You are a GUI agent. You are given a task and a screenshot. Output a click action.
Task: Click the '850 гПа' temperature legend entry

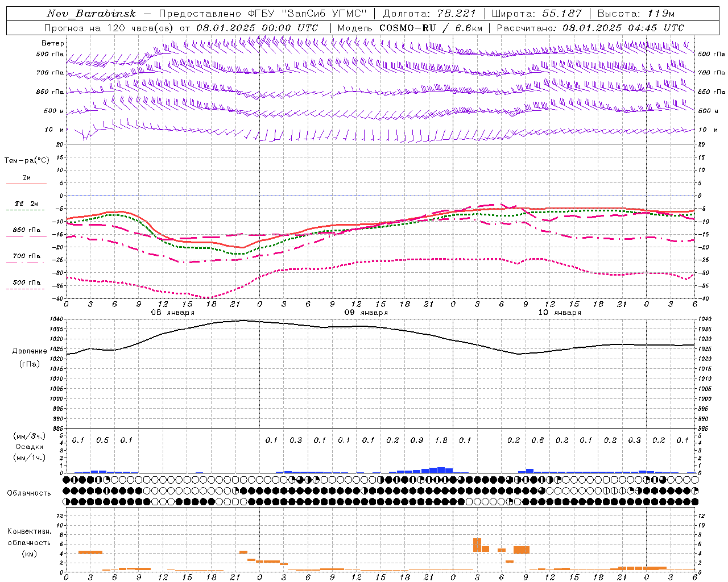[27, 230]
